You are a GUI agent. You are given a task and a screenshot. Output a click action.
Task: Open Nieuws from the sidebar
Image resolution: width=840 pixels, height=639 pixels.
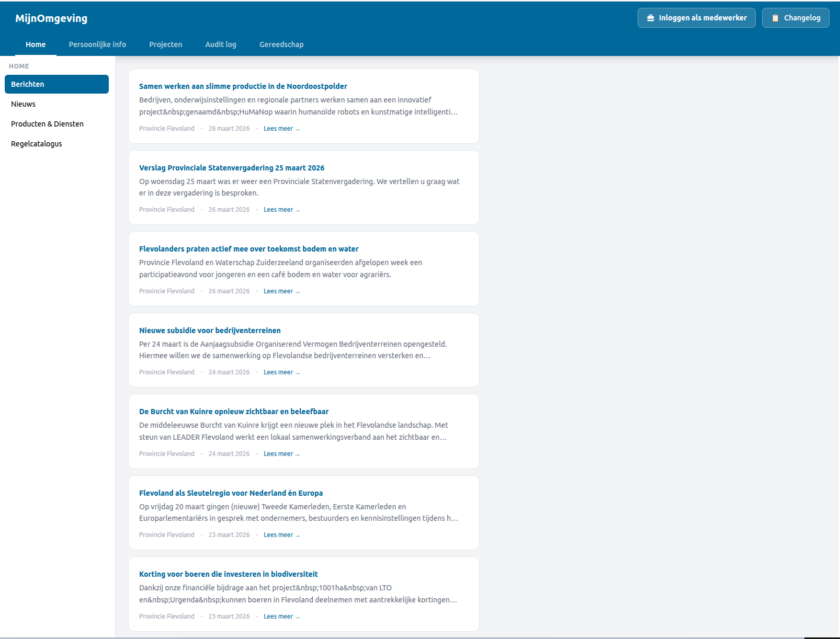tap(23, 104)
